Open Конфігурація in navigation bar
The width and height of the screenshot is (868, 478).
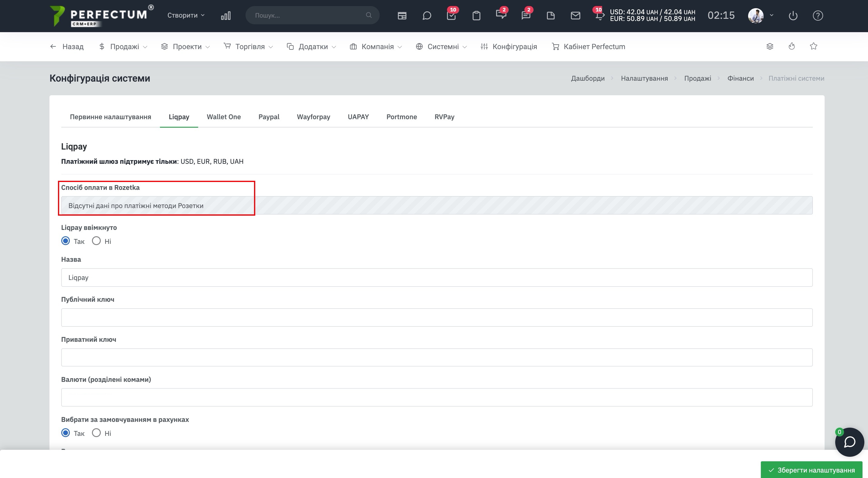click(509, 46)
